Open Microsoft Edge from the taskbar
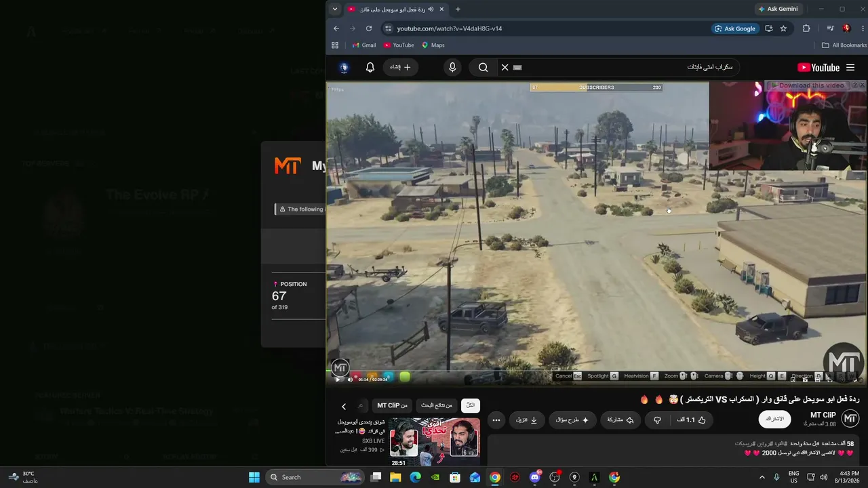 pyautogui.click(x=416, y=477)
